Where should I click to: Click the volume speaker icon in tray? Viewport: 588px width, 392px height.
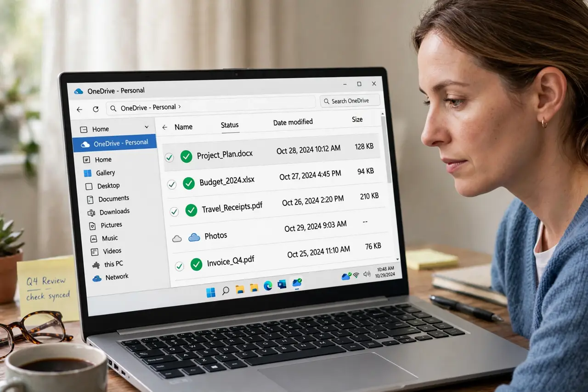click(367, 274)
